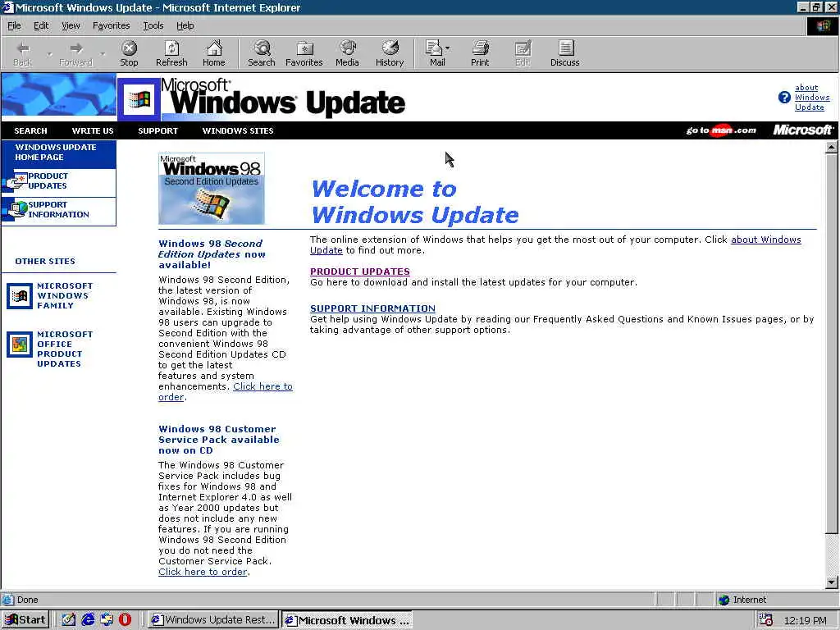Click the Discuss toolbar icon
Image resolution: width=840 pixels, height=630 pixels.
(x=564, y=53)
